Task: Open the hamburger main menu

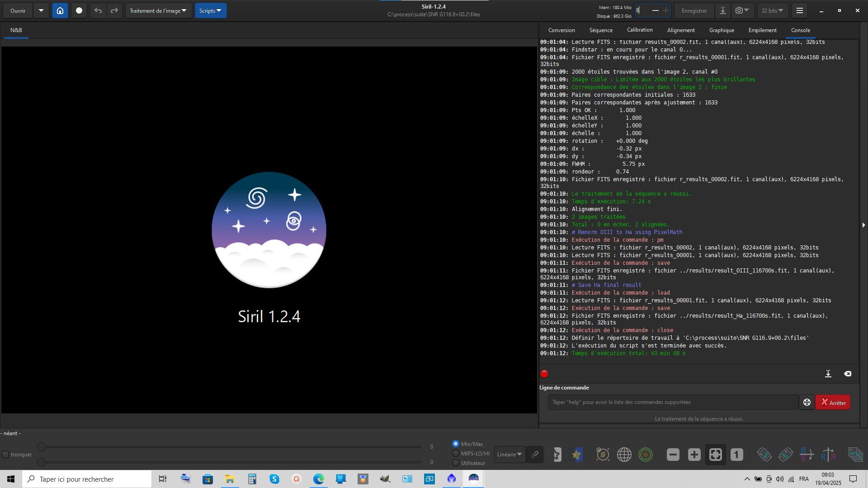Action: (x=799, y=10)
